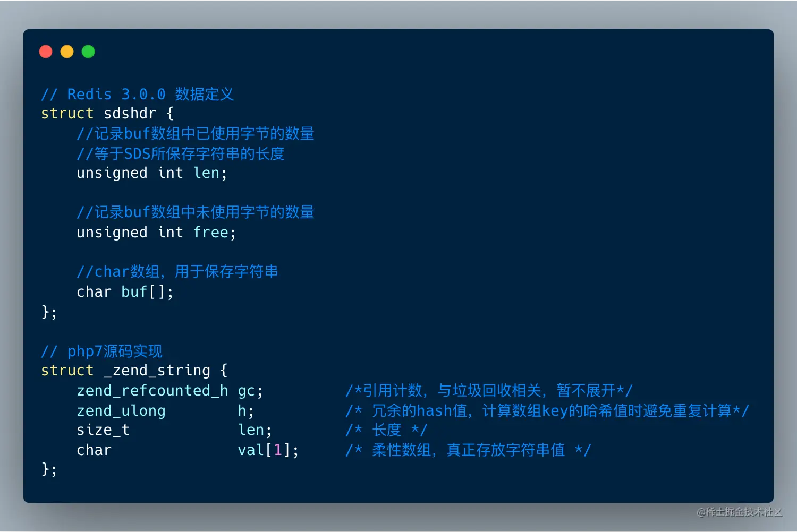This screenshot has width=797, height=532.
Task: Click the "unsigned int len;" declaration
Action: (x=151, y=173)
